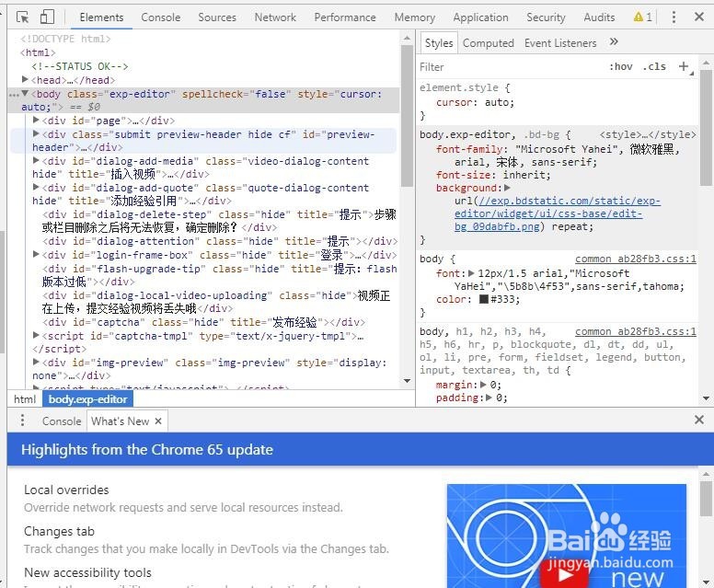
Task: Click the Local overrides heading
Action: click(x=66, y=490)
